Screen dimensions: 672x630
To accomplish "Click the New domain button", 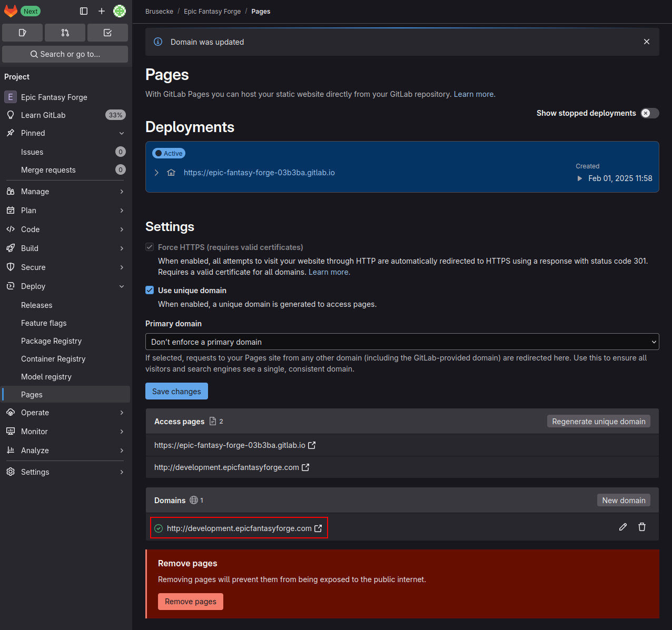I will click(624, 500).
